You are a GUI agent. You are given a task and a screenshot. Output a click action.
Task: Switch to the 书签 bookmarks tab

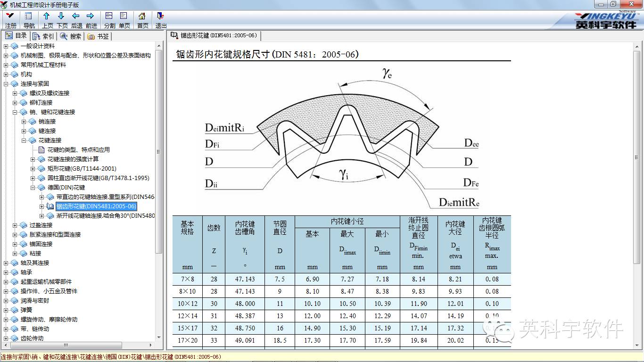pyautogui.click(x=98, y=36)
